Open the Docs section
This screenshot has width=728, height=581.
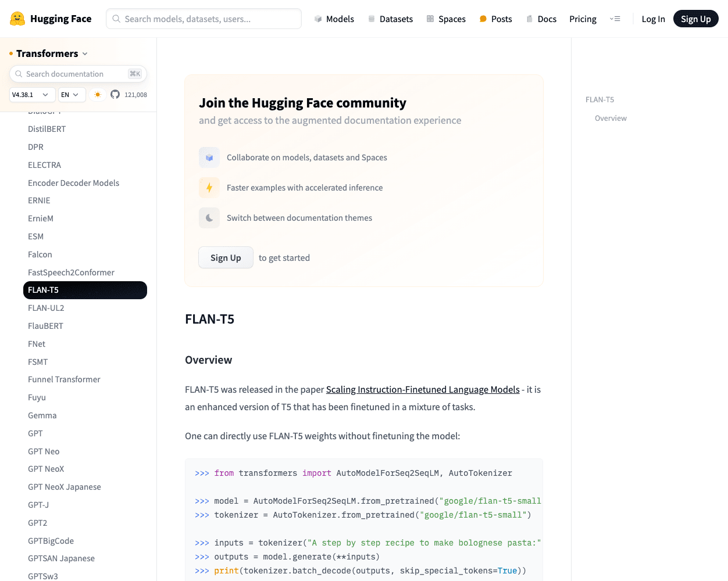pos(541,19)
